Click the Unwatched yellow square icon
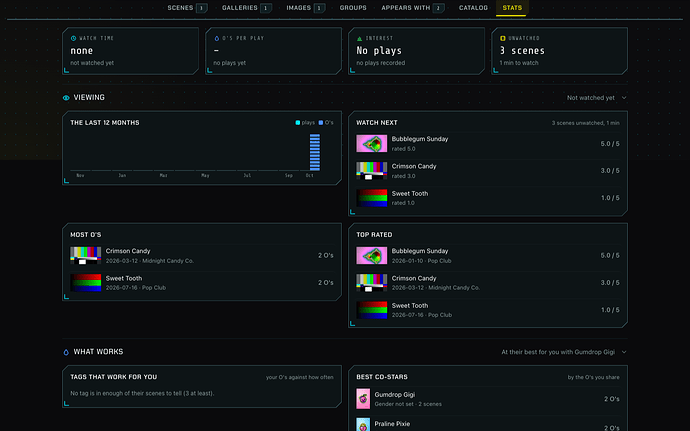 click(x=503, y=38)
